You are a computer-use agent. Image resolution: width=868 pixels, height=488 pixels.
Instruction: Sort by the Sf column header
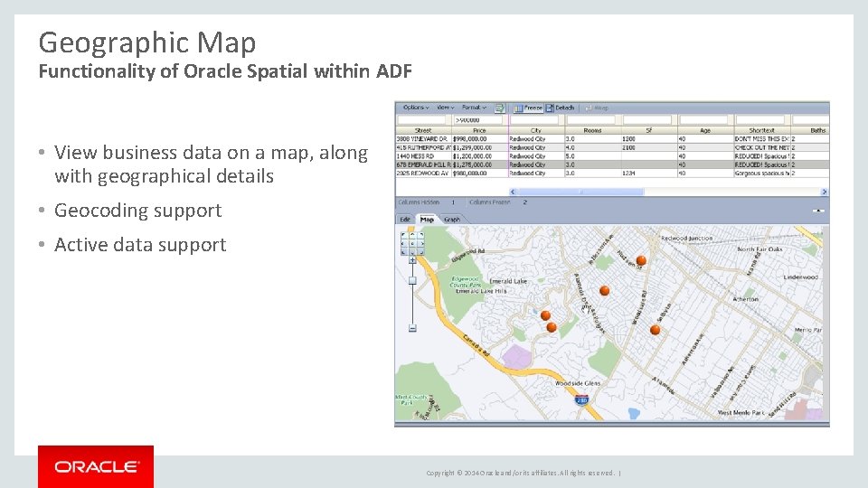point(649,130)
